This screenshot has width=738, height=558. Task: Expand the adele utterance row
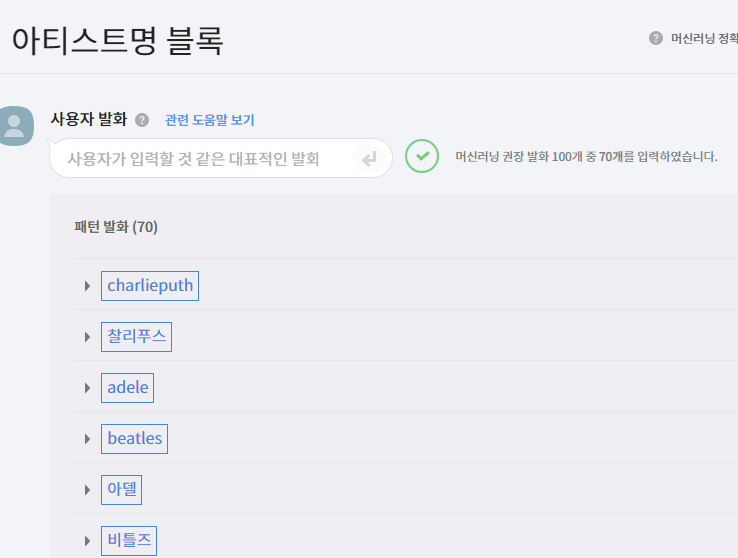point(87,388)
